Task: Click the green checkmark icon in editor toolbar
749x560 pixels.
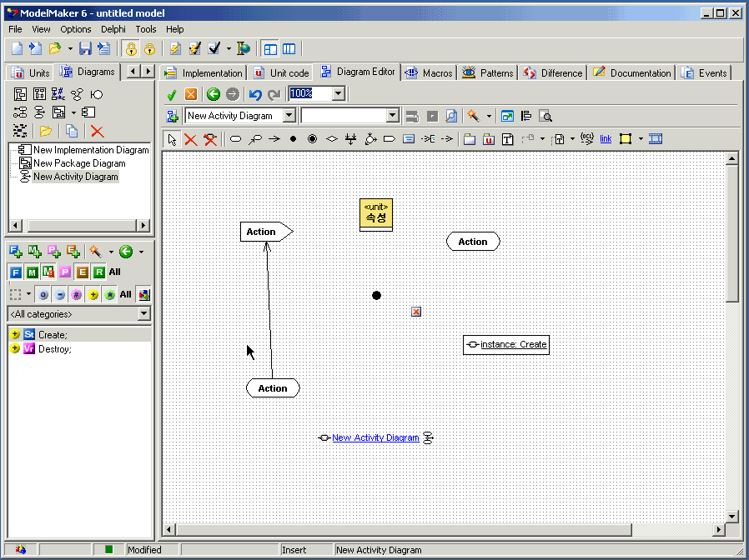Action: click(172, 94)
